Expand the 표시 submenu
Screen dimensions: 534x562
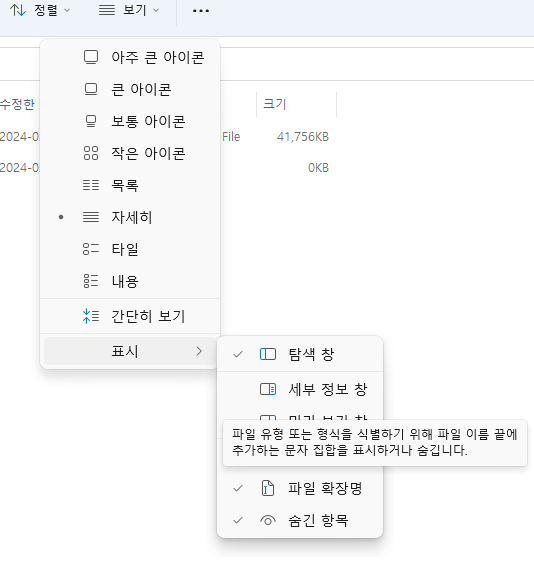coord(130,351)
